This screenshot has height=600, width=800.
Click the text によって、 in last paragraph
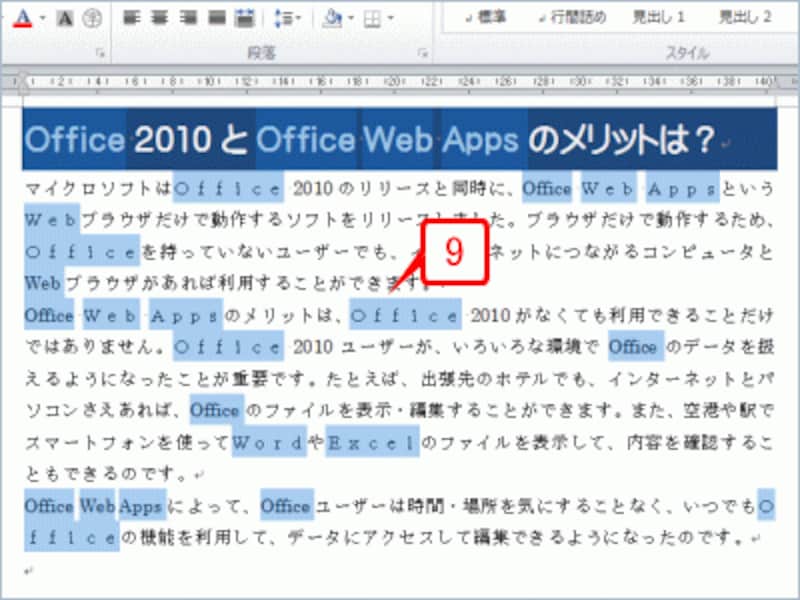click(x=207, y=506)
